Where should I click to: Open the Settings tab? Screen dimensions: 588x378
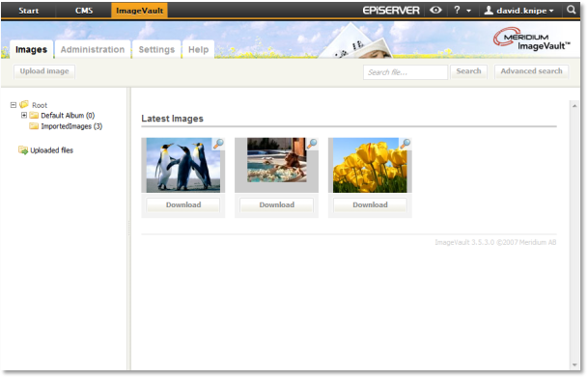coord(156,49)
